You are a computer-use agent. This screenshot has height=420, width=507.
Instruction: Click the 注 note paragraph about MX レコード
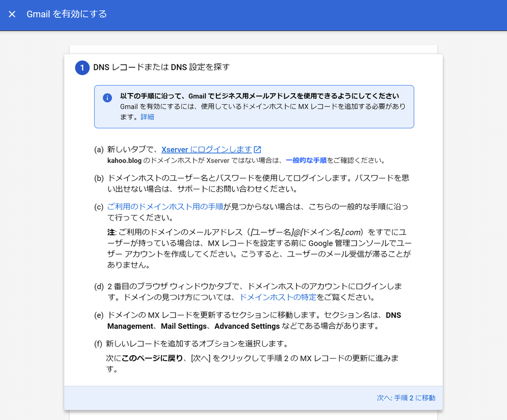pos(259,249)
